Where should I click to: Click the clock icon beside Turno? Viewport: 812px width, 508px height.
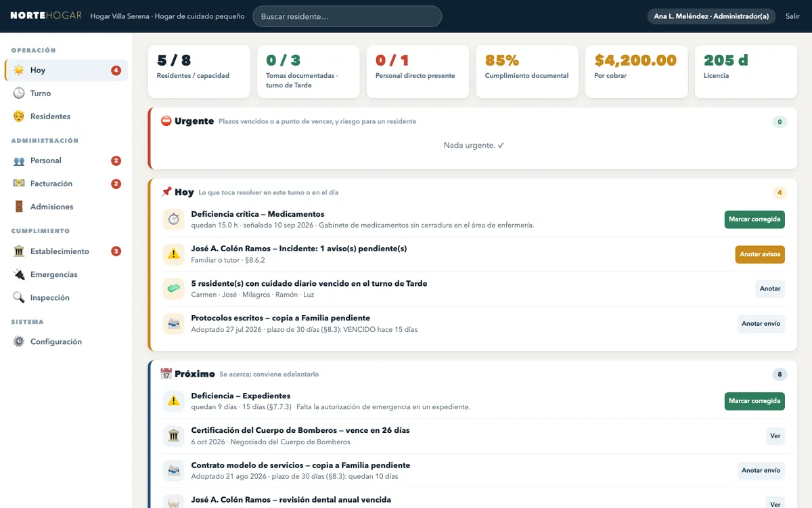(x=19, y=93)
